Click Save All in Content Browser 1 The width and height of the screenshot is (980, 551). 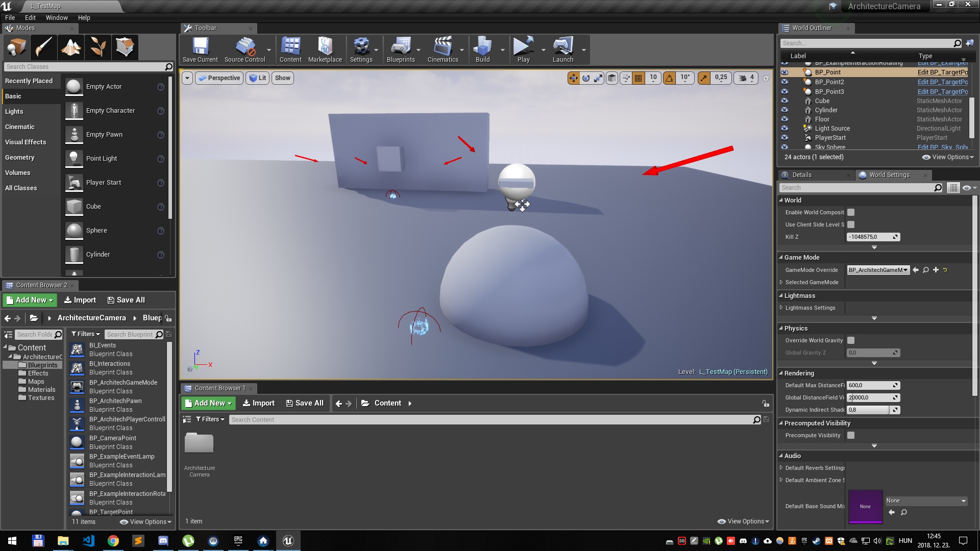point(304,403)
